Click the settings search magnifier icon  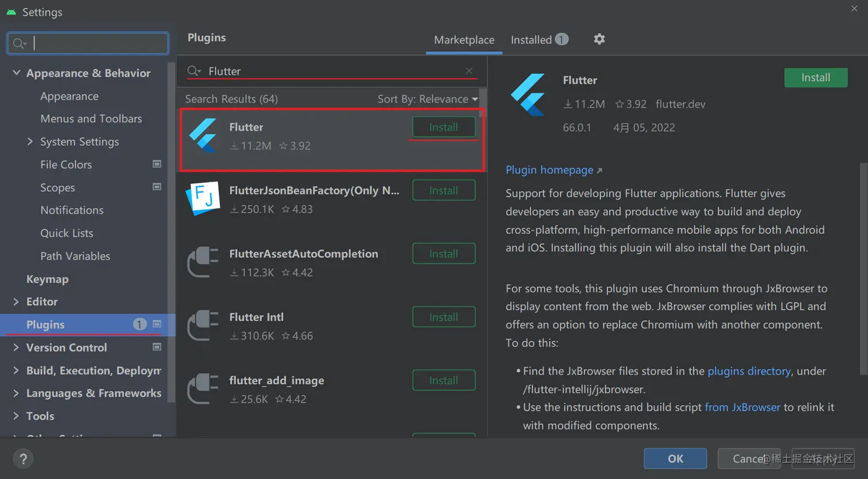coord(20,44)
